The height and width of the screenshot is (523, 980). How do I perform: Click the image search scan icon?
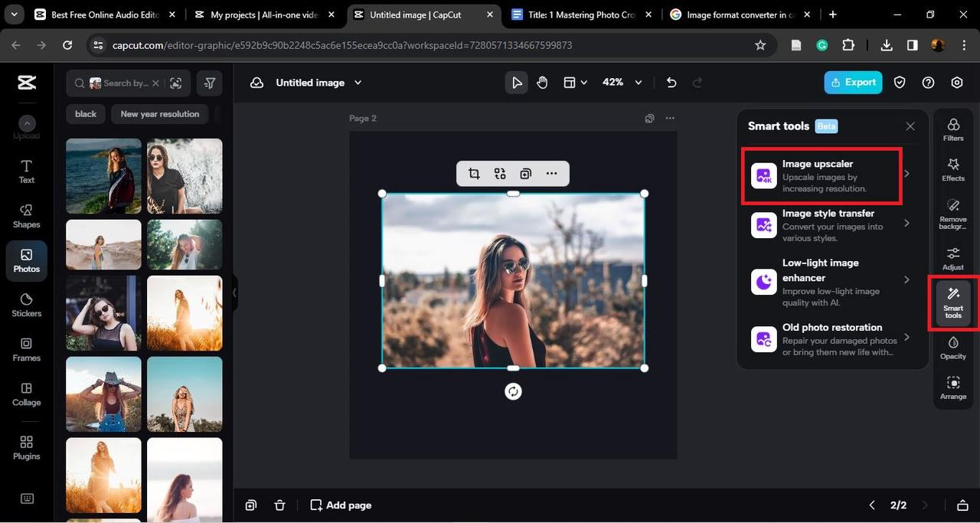click(x=176, y=83)
